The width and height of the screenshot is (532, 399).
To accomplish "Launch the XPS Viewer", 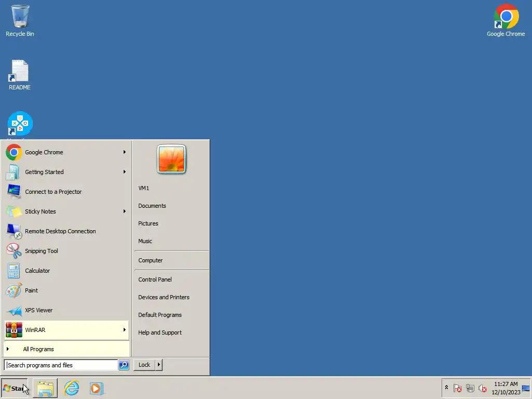I will click(66, 310).
